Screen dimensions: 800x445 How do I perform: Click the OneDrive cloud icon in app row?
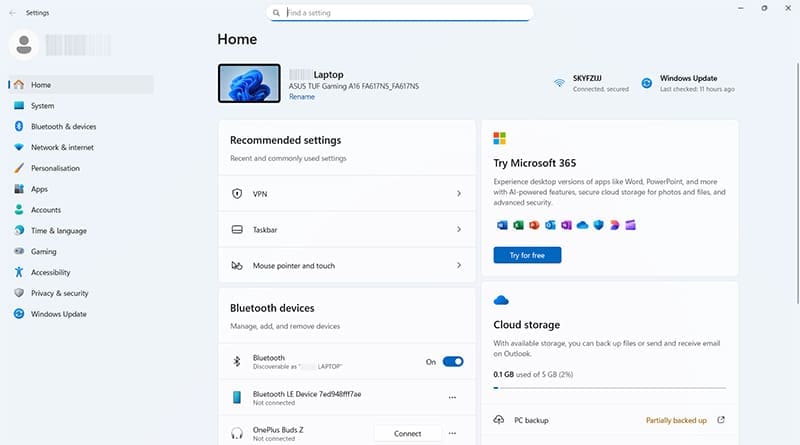coord(582,225)
